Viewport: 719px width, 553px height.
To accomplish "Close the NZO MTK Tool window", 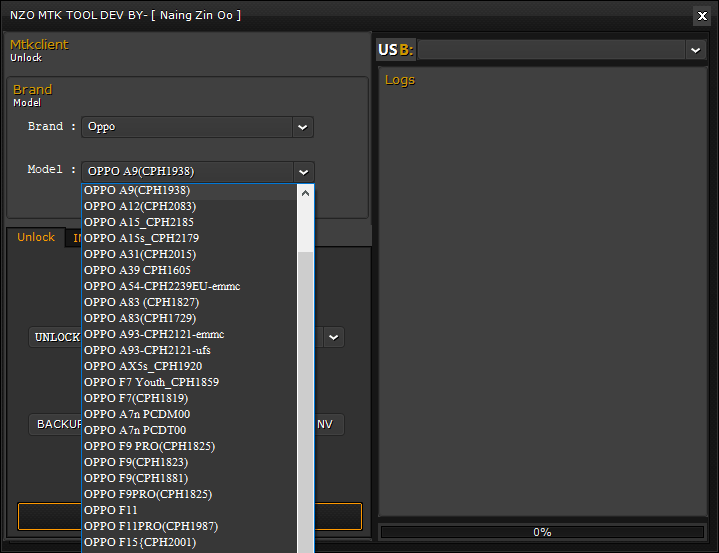I will point(702,15).
